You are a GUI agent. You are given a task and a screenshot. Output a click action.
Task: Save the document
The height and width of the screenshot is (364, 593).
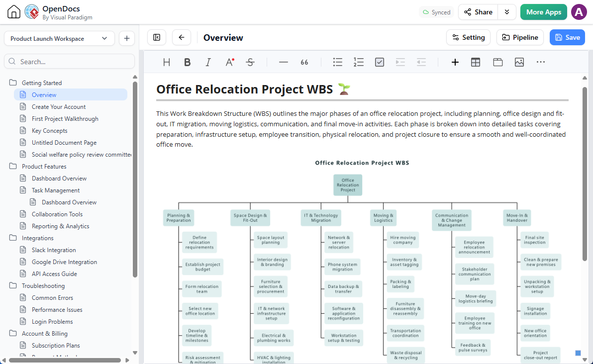(567, 37)
